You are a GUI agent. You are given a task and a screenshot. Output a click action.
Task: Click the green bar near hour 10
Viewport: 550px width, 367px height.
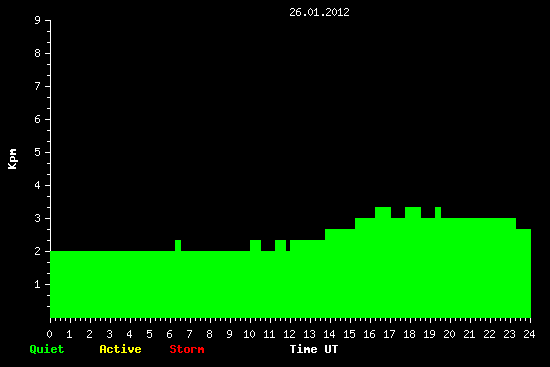pyautogui.click(x=255, y=245)
